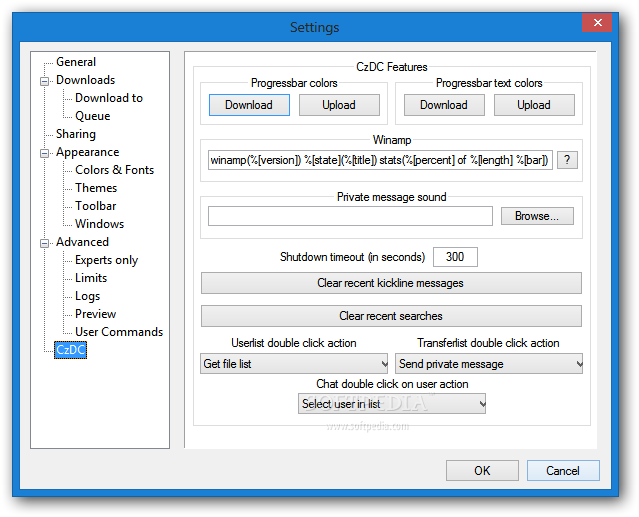The image size is (639, 517).
Task: Collapse the Downloads tree node
Action: 44,81
